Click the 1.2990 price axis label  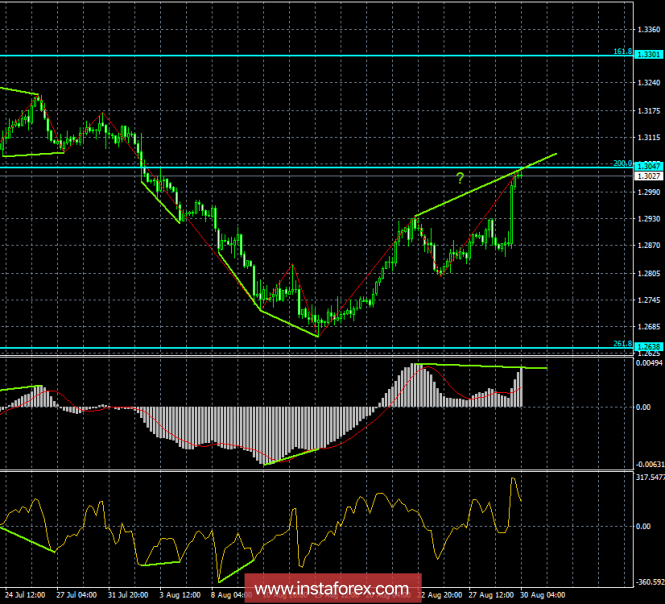pos(649,192)
